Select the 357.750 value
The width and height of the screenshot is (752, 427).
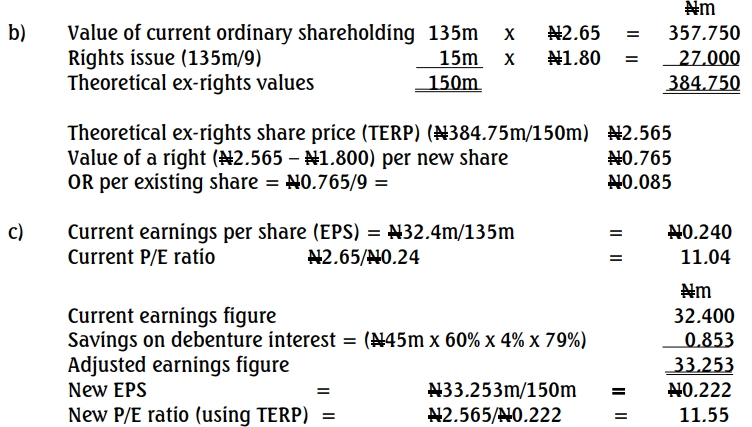703,33
